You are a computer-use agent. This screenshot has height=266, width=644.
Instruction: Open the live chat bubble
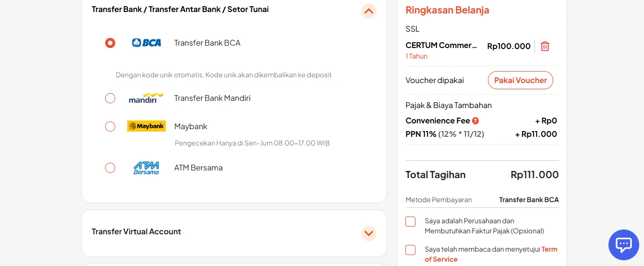(623, 245)
